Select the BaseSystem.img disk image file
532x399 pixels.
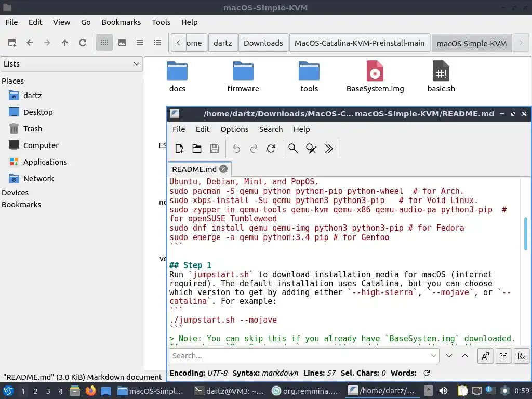pos(375,77)
